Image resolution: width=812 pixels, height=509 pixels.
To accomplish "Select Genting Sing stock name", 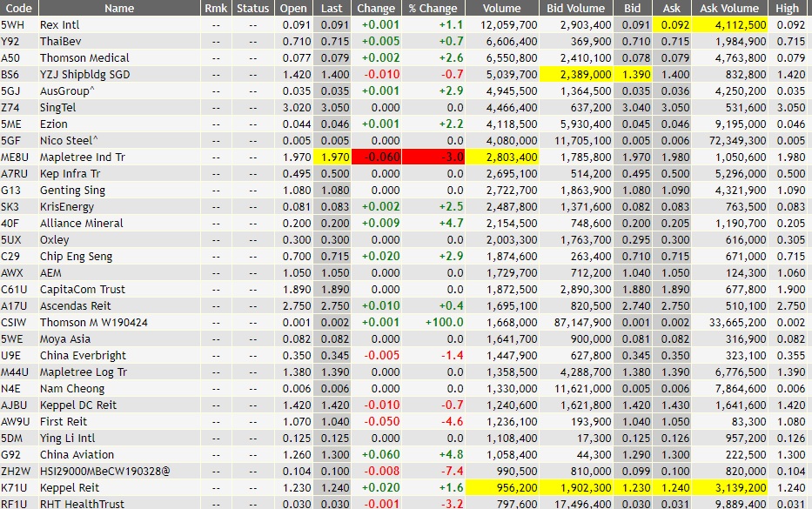I will (x=72, y=190).
